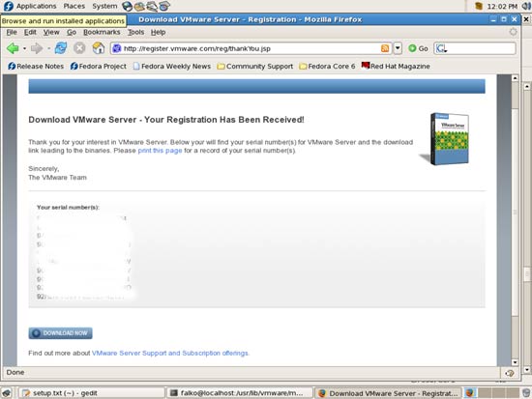
Task: Go to the Home page icon
Action: coord(99,48)
